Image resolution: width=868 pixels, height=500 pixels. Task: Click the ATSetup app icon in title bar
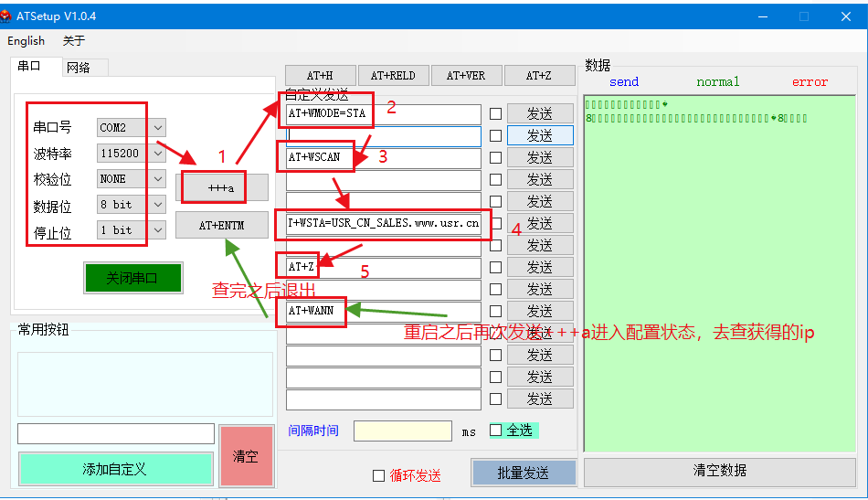pyautogui.click(x=5, y=16)
